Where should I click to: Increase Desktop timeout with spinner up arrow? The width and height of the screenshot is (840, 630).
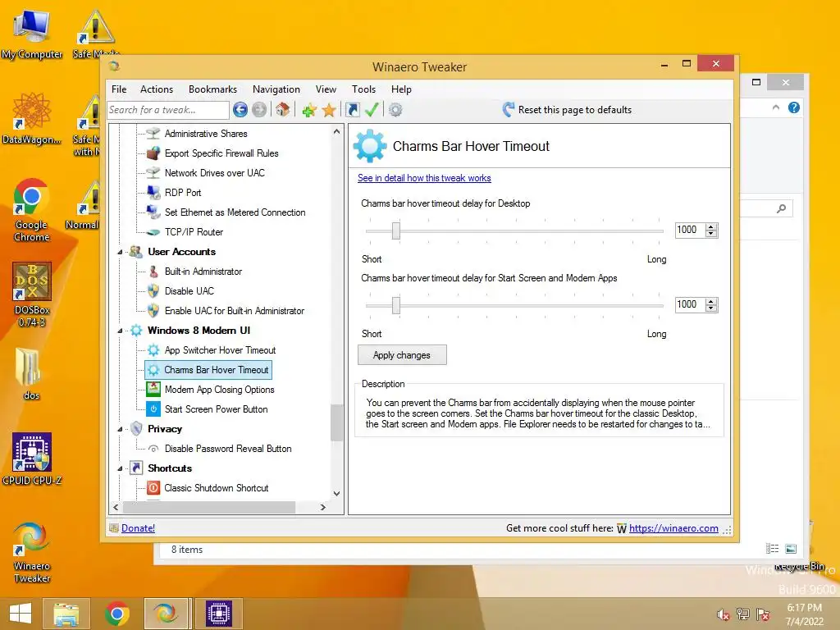711,226
